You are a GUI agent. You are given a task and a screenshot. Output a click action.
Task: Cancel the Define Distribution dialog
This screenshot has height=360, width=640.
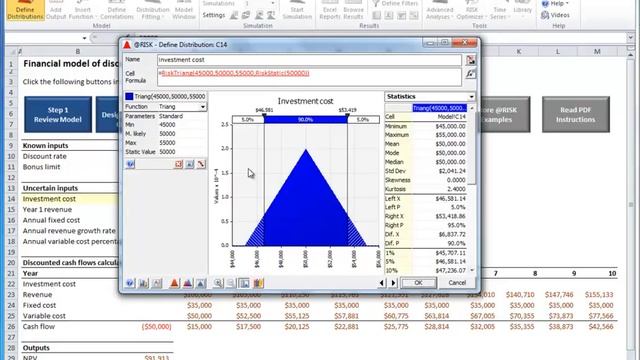457,282
